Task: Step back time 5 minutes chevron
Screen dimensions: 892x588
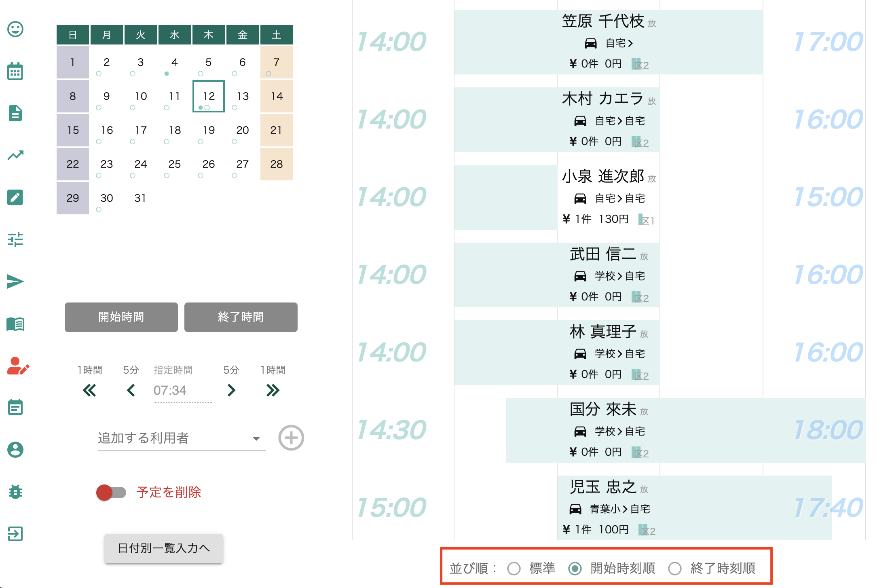Action: click(x=131, y=390)
